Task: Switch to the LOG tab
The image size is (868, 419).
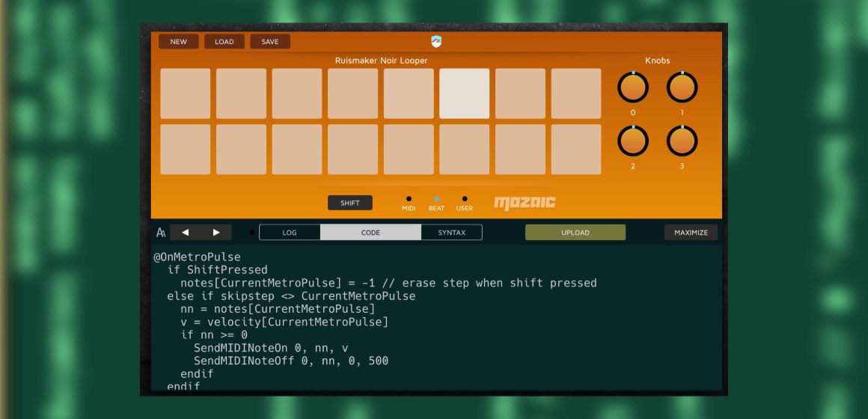Action: (290, 233)
